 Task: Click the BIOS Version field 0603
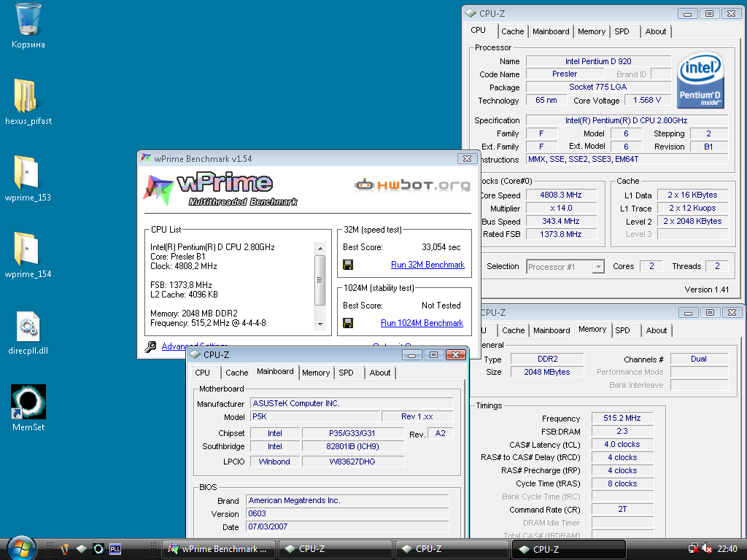(x=347, y=513)
